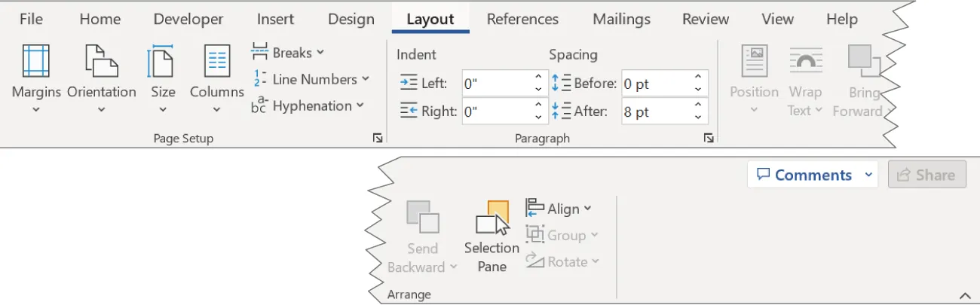The width and height of the screenshot is (980, 305).
Task: Expand the Hyphenation dropdown
Action: pyautogui.click(x=308, y=106)
